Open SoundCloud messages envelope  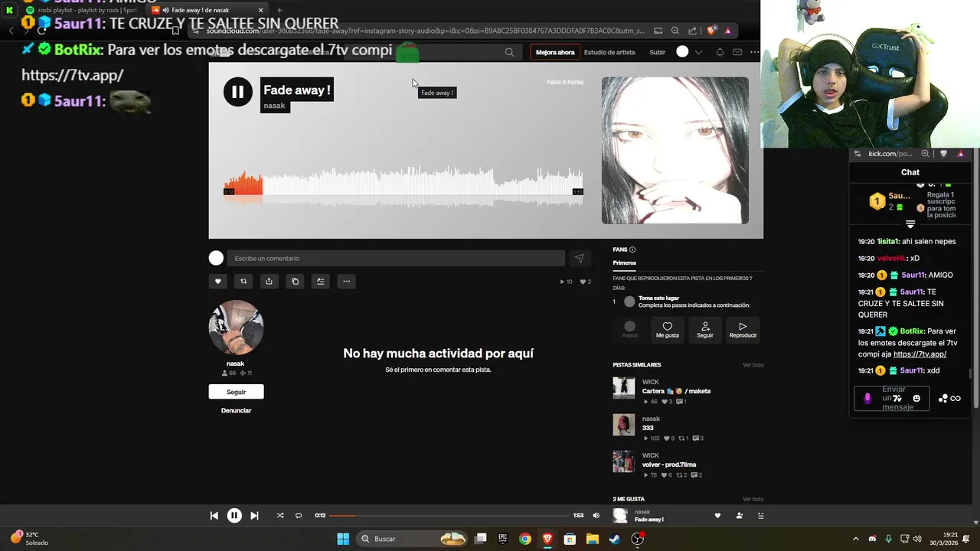coord(737,52)
